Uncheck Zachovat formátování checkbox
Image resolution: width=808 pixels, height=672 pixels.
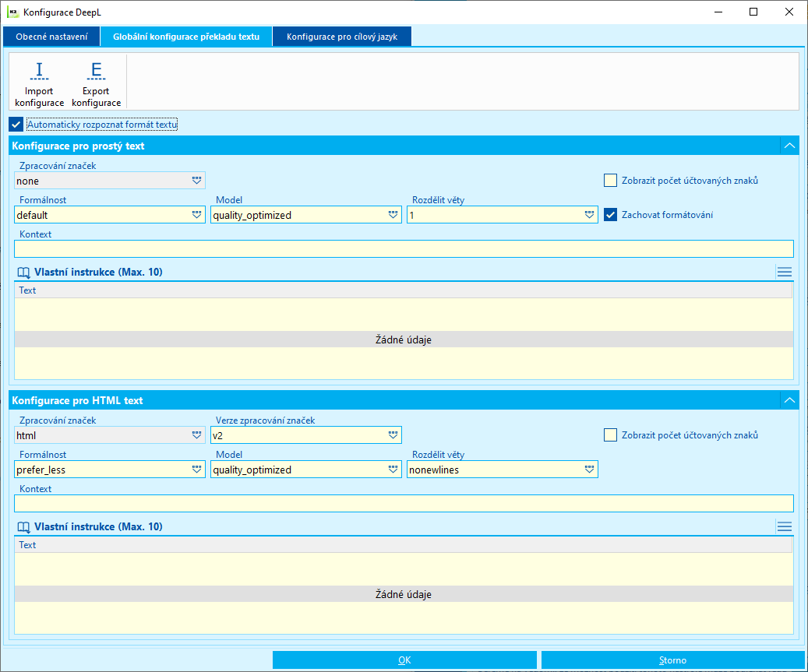click(610, 215)
